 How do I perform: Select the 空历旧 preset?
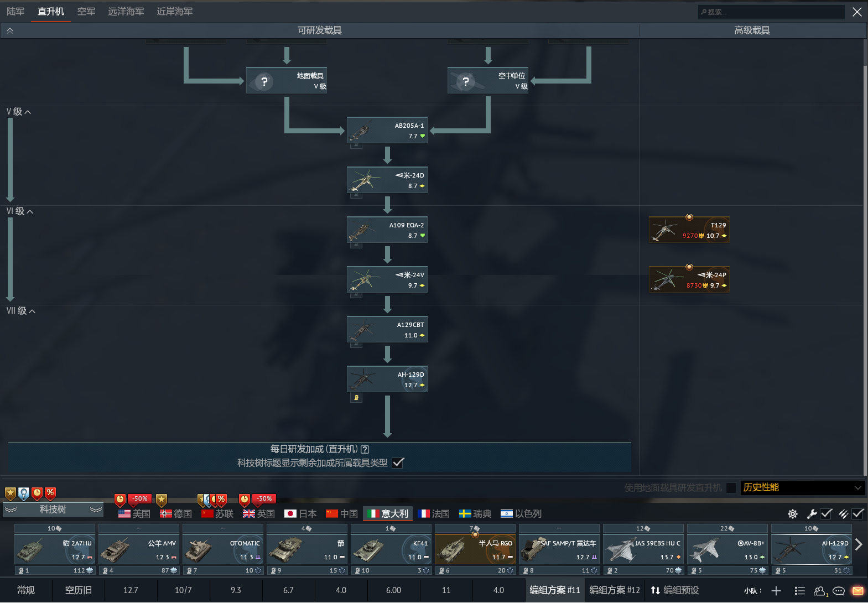[79, 590]
